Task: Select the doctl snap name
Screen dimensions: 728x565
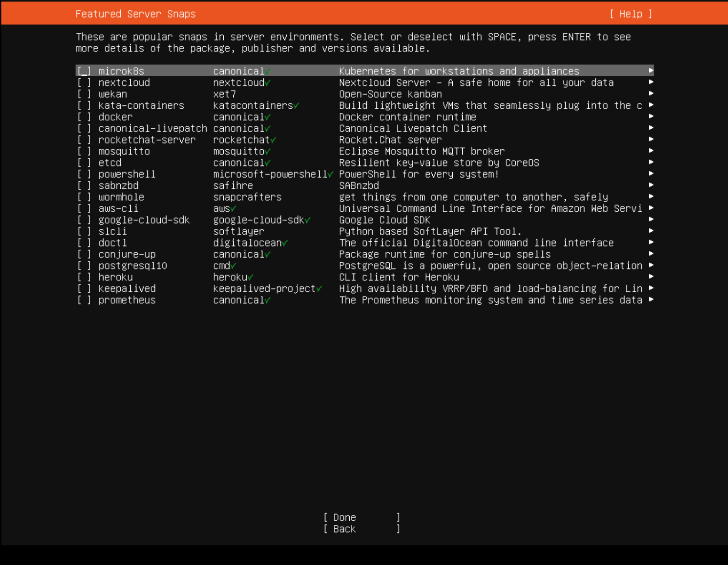Action: click(x=113, y=243)
